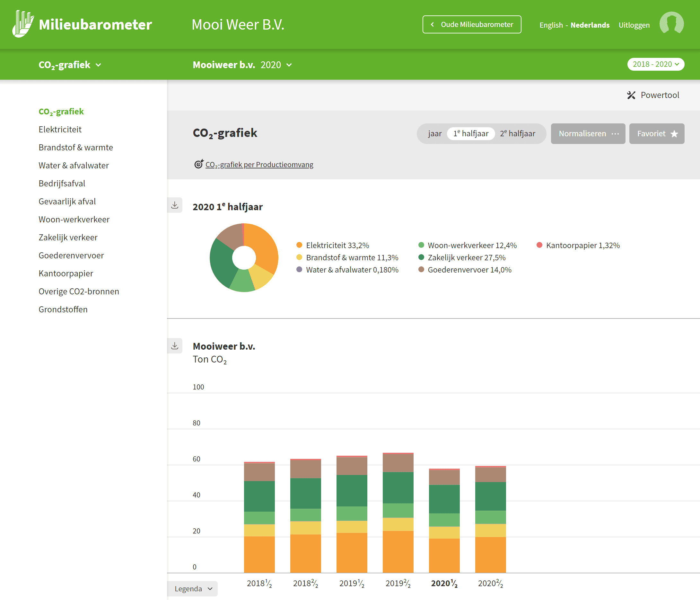700x600 pixels.
Task: Select the 1e halfjaar period option
Action: pyautogui.click(x=471, y=133)
